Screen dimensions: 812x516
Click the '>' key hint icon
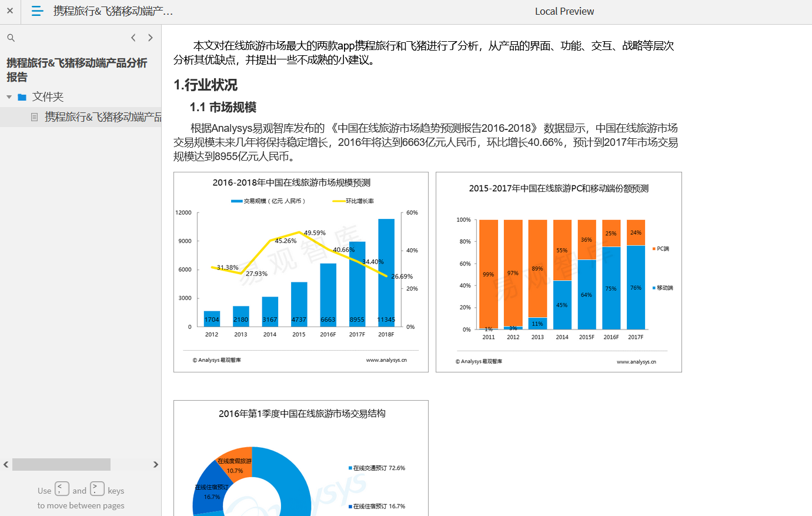point(97,489)
